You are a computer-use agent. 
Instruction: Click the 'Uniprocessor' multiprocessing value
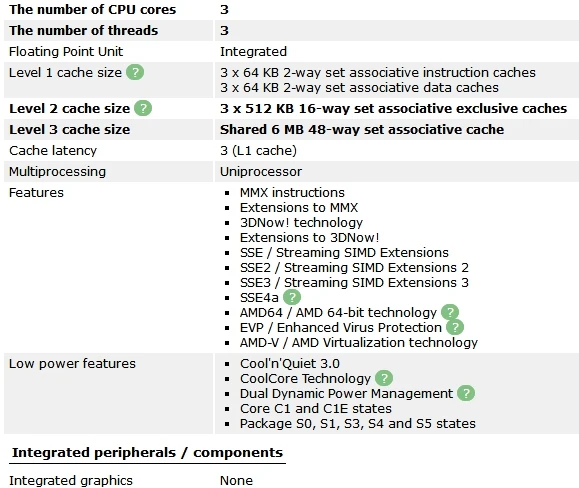pyautogui.click(x=261, y=172)
